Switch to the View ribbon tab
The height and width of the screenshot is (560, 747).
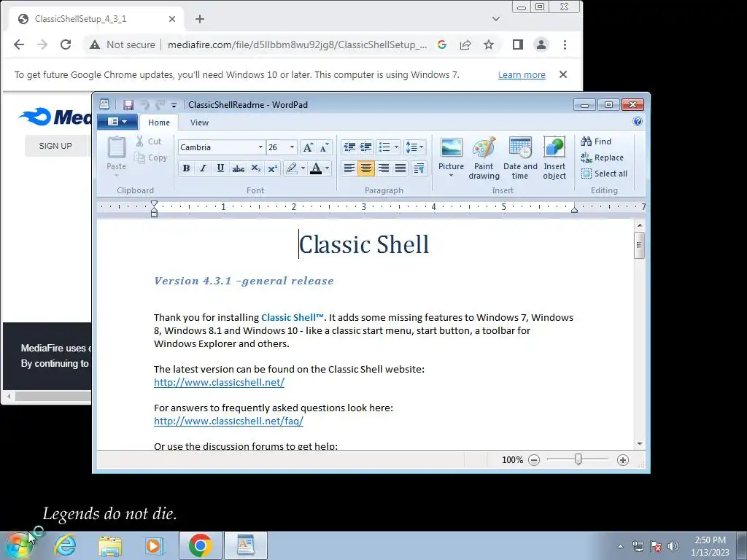[x=199, y=122]
